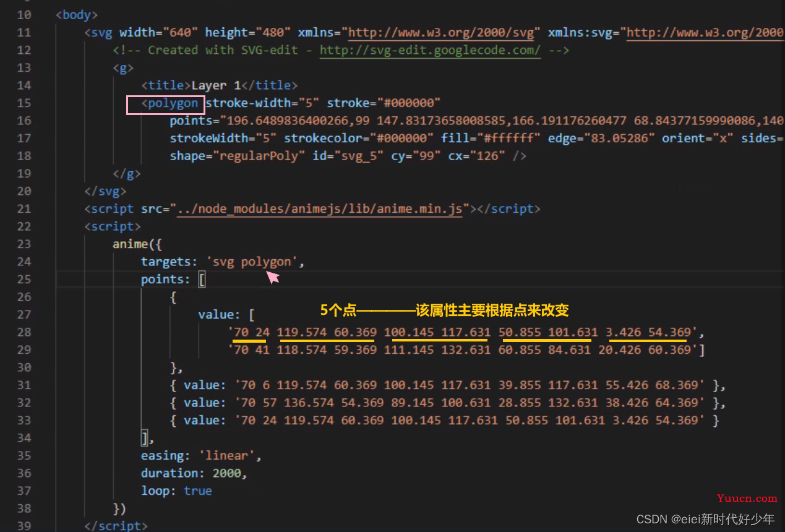Select line number 25 in the gutter

(24, 280)
